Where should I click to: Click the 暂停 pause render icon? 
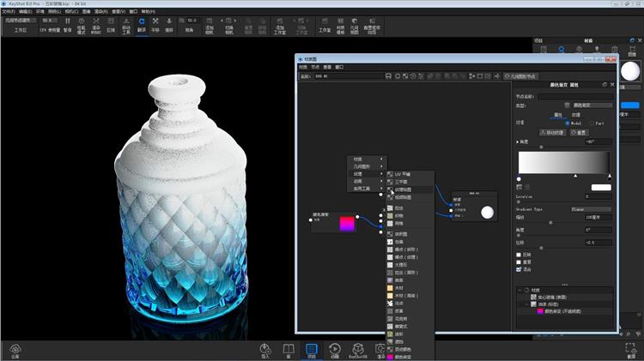point(67,24)
